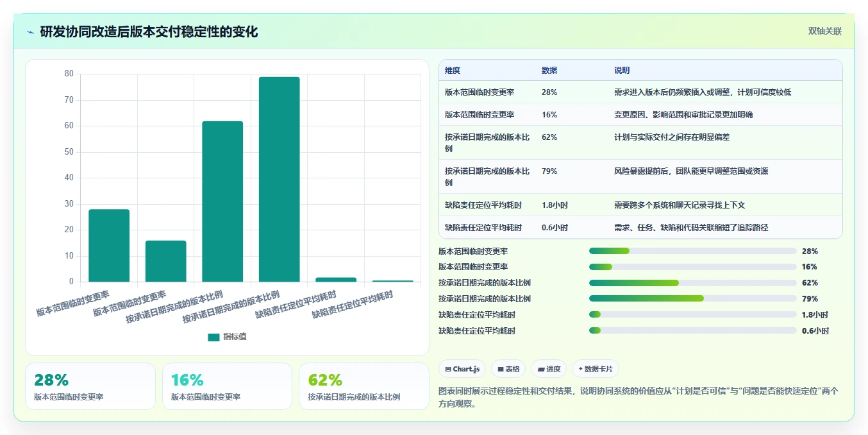Viewport: 868px width, 435px height.
Task: Click the 双轴关联 tag in the header
Action: tap(824, 31)
